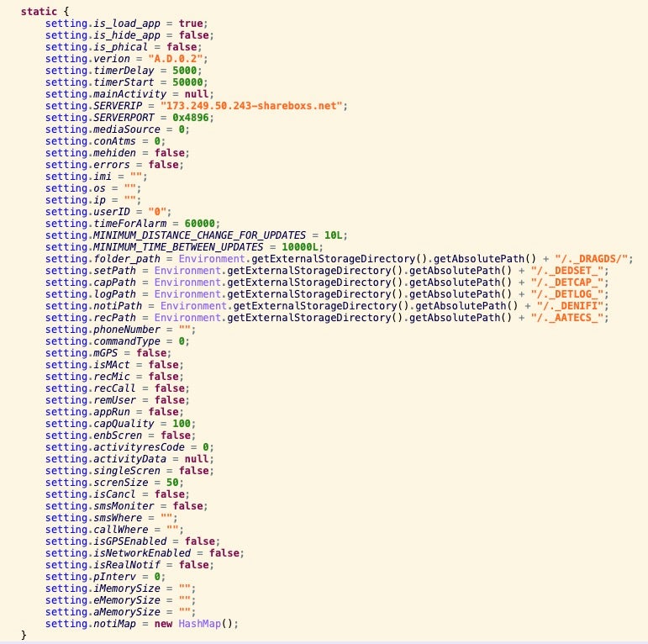Click the recCall field name
Image resolution: width=648 pixels, height=644 pixels.
pos(114,388)
